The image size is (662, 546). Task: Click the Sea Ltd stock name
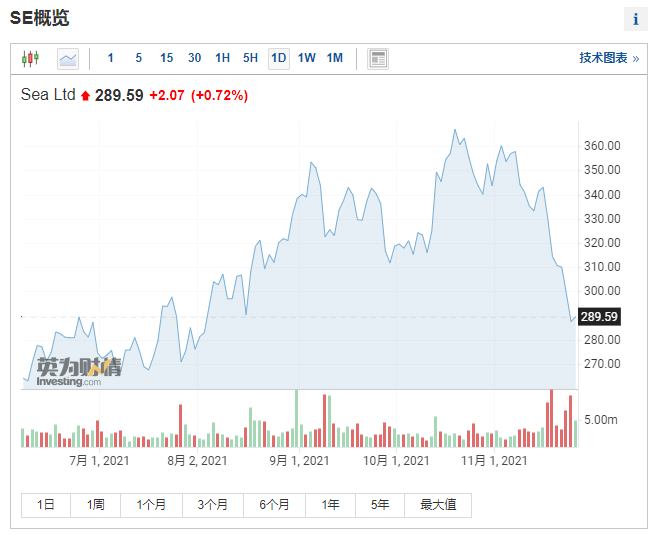click(x=48, y=95)
